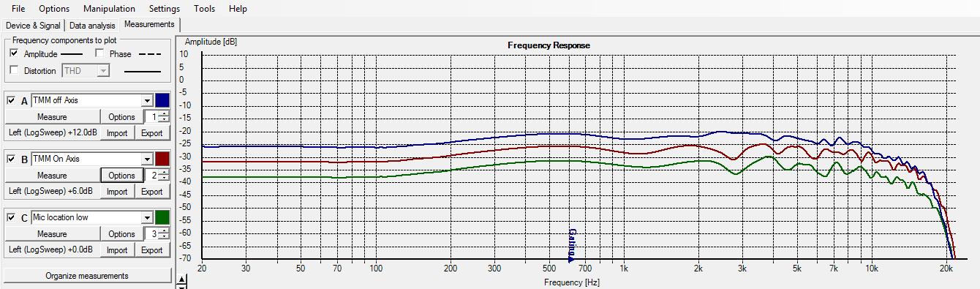Adjust the stepper showing 3 for measurement C
The height and width of the screenshot is (289, 980).
164,234
